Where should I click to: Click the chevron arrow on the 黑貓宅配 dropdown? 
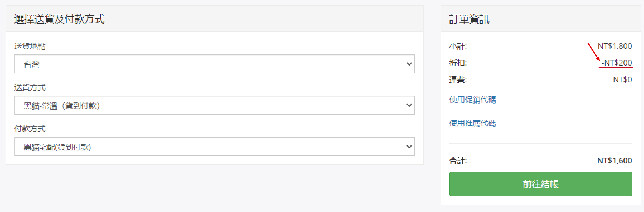(409, 147)
